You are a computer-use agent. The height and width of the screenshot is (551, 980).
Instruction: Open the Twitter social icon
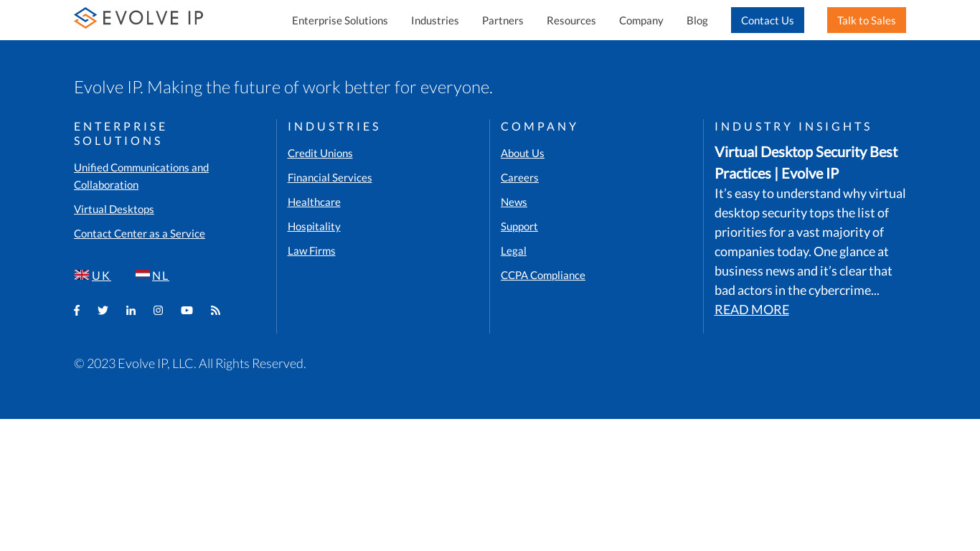click(x=103, y=311)
